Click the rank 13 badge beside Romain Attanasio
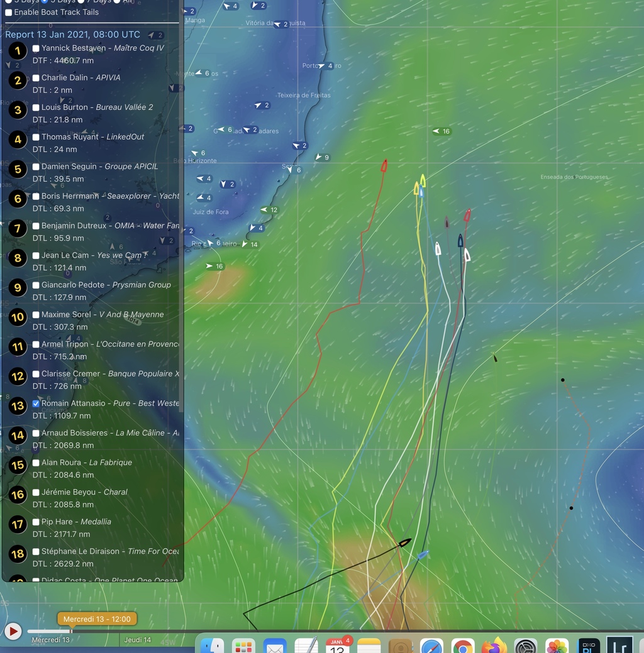Screen dimensions: 644x653 (x=18, y=406)
